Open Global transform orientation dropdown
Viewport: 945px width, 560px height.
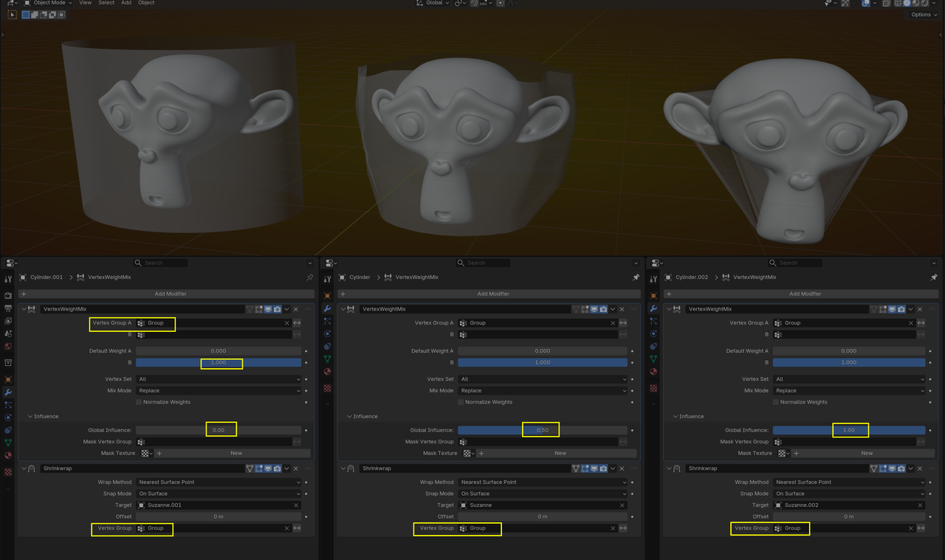coord(431,3)
